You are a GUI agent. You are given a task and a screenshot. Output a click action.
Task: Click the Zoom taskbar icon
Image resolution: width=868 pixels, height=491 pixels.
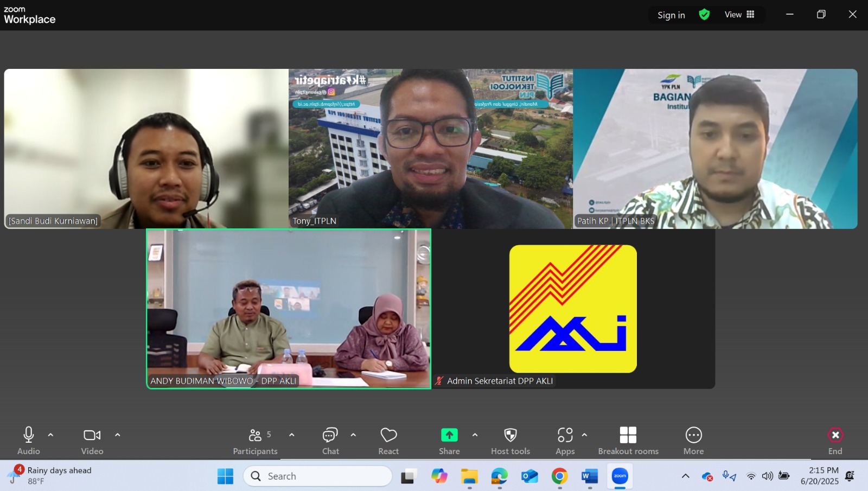tap(620, 476)
